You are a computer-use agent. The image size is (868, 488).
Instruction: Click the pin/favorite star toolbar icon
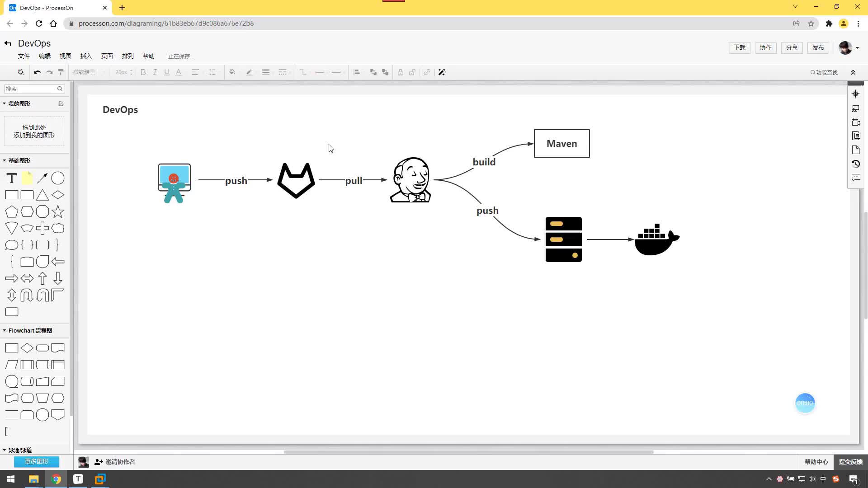21,72
